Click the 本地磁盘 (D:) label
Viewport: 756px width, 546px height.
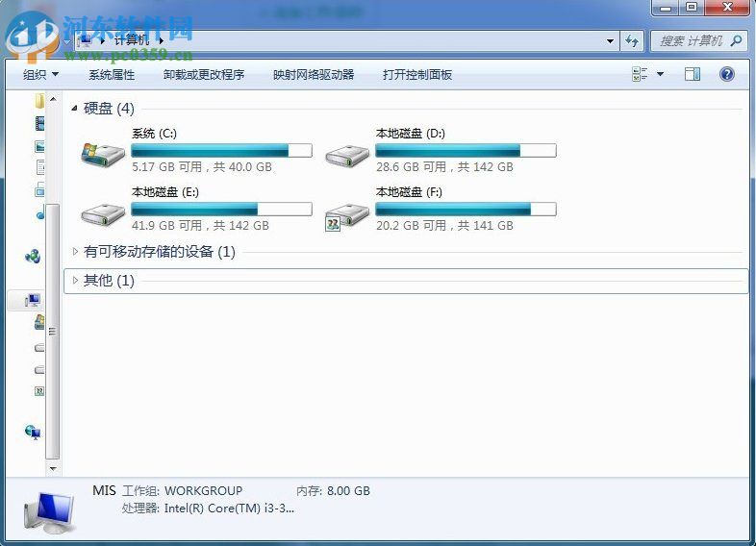411,134
